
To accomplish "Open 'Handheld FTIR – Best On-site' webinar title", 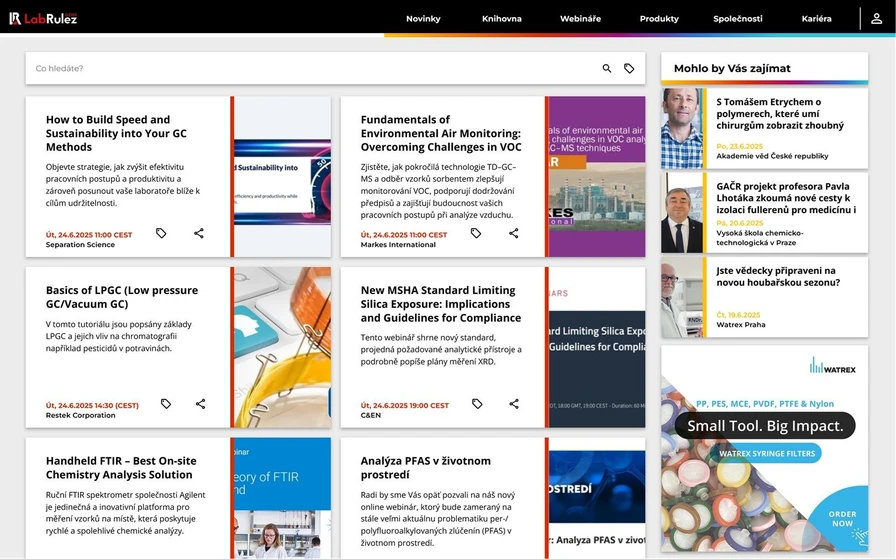I will coord(121,468).
